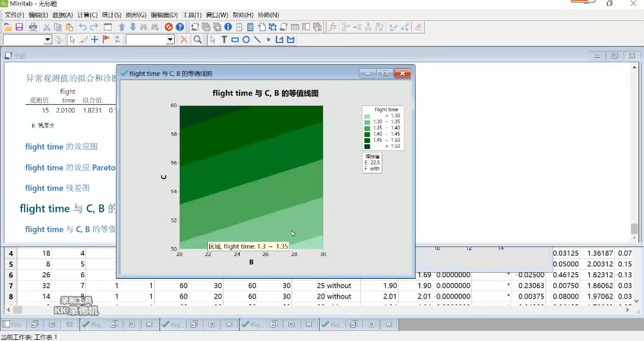Viewport: 644px width, 341px height.
Task: Click the '0.46125' value in row 6
Action: pyautogui.click(x=566, y=275)
